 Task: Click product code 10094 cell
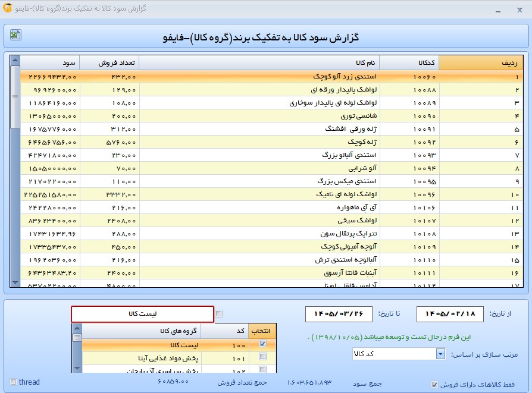pos(409,168)
